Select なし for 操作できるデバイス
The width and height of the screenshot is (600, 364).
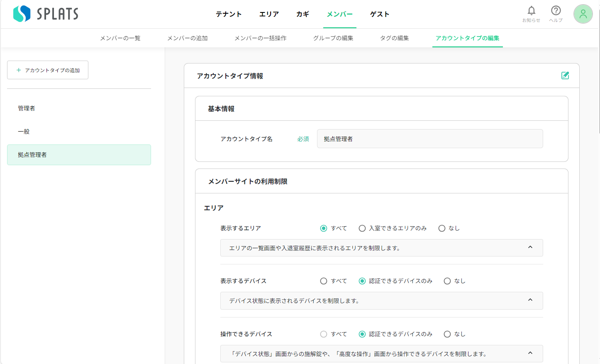tap(447, 334)
